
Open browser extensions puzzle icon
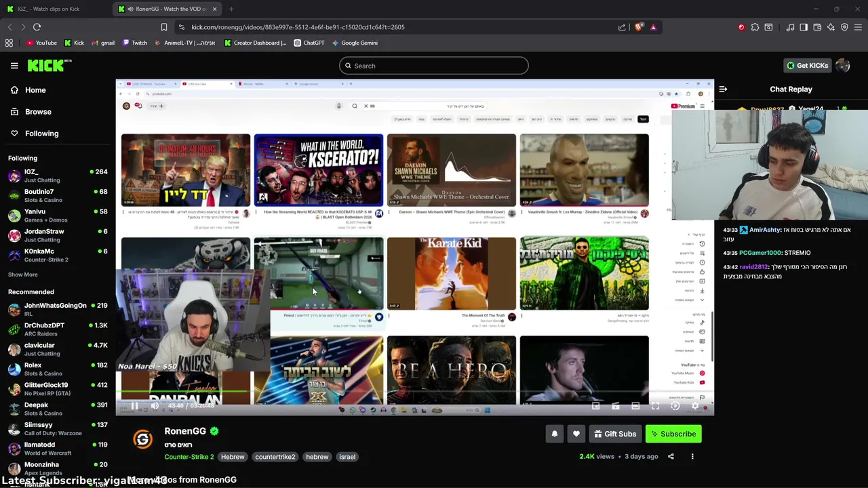[755, 27]
